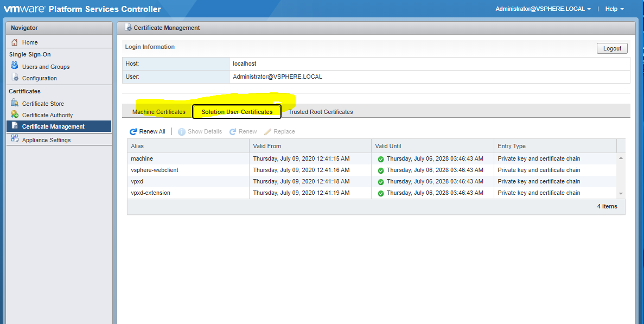644x324 pixels.
Task: Click the Show Details info icon
Action: tap(182, 132)
